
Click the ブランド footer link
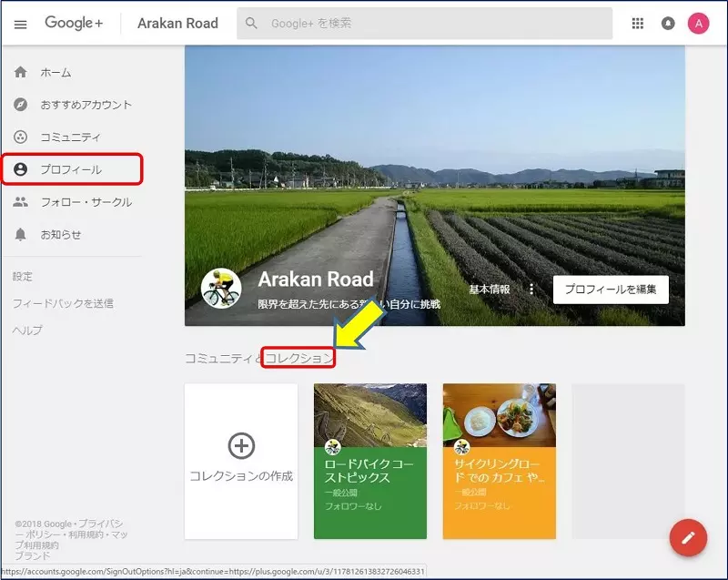32,555
